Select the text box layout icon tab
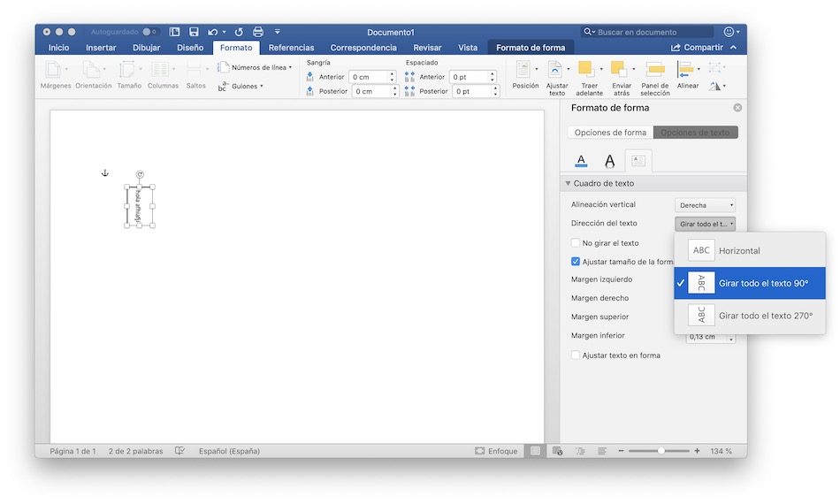The width and height of the screenshot is (840, 504). pos(638,161)
